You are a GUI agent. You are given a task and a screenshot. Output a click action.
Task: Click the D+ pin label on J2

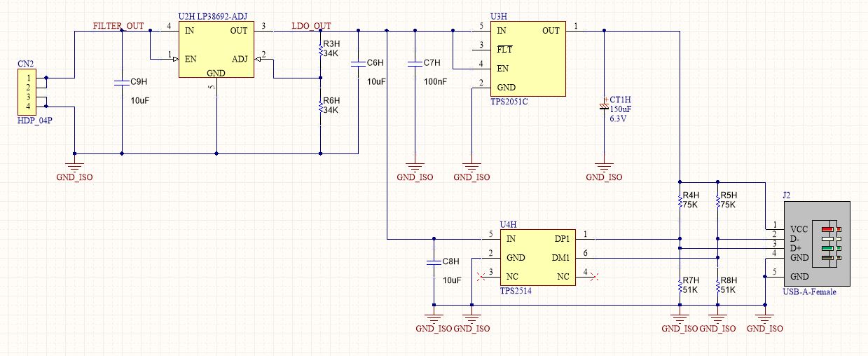pos(796,248)
